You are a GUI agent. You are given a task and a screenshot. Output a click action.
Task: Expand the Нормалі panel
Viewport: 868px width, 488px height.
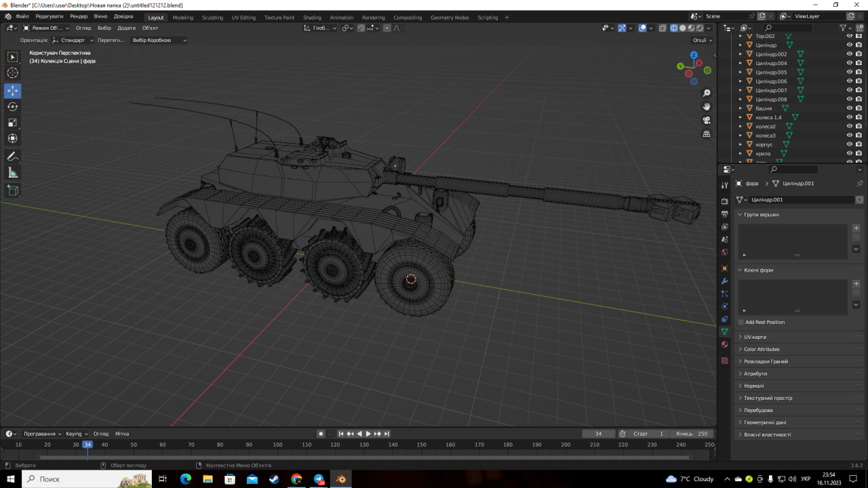pos(753,386)
